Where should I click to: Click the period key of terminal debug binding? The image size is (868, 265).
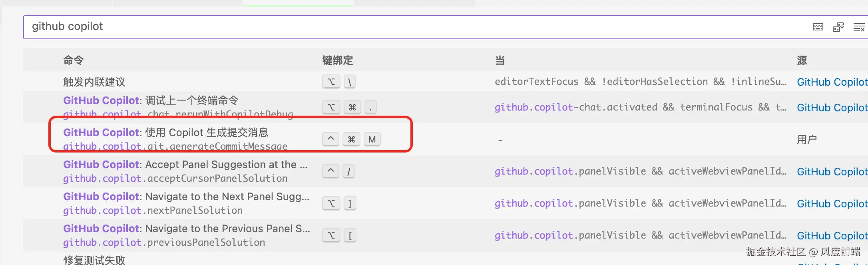pos(371,107)
